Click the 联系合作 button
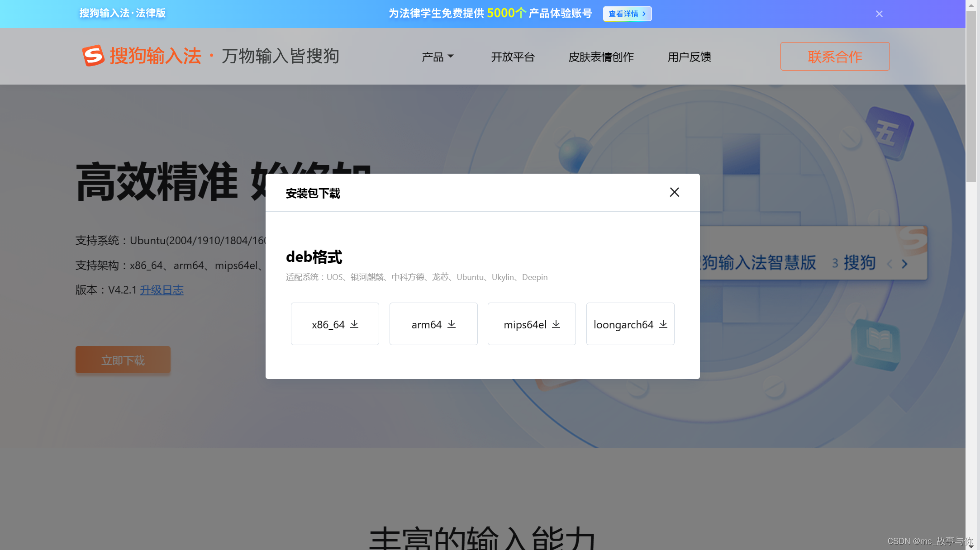 click(x=835, y=57)
